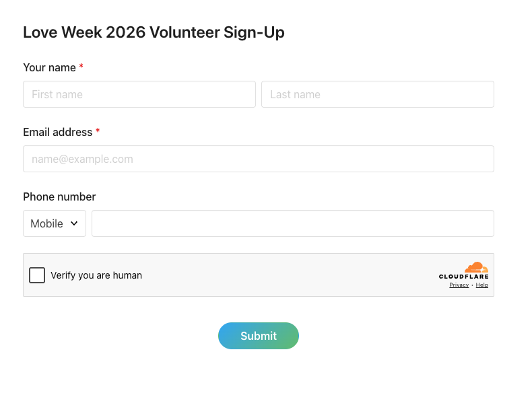Image resolution: width=532 pixels, height=393 pixels.
Task: Focus the First name field
Action: [x=139, y=94]
